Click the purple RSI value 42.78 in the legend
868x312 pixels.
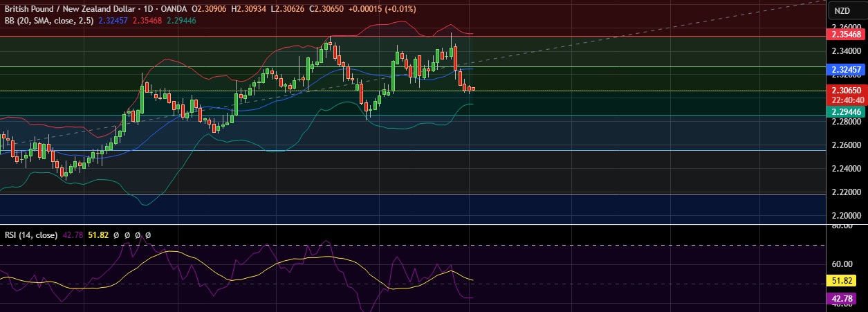coord(73,235)
